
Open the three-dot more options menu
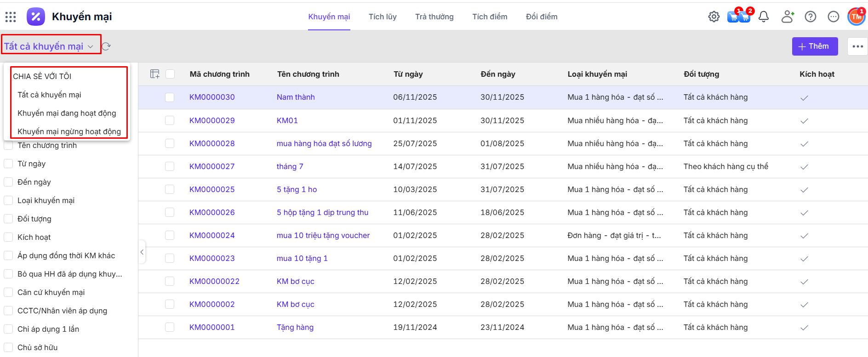click(x=857, y=46)
